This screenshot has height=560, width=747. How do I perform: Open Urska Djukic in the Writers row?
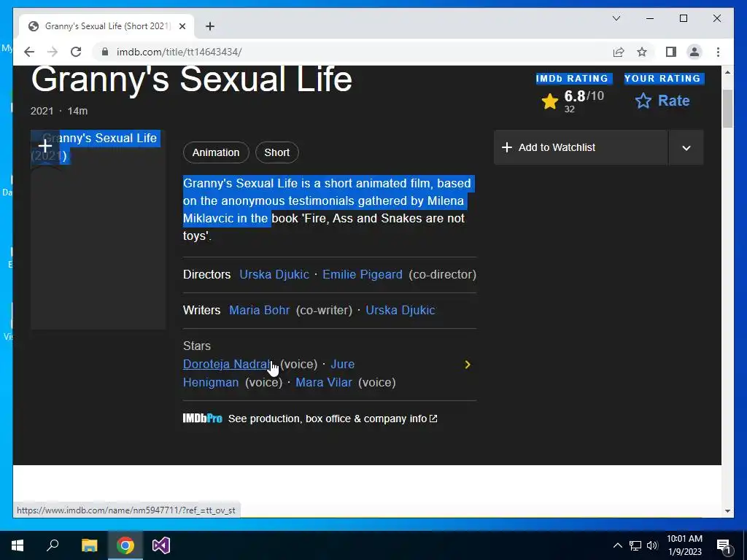tap(400, 310)
